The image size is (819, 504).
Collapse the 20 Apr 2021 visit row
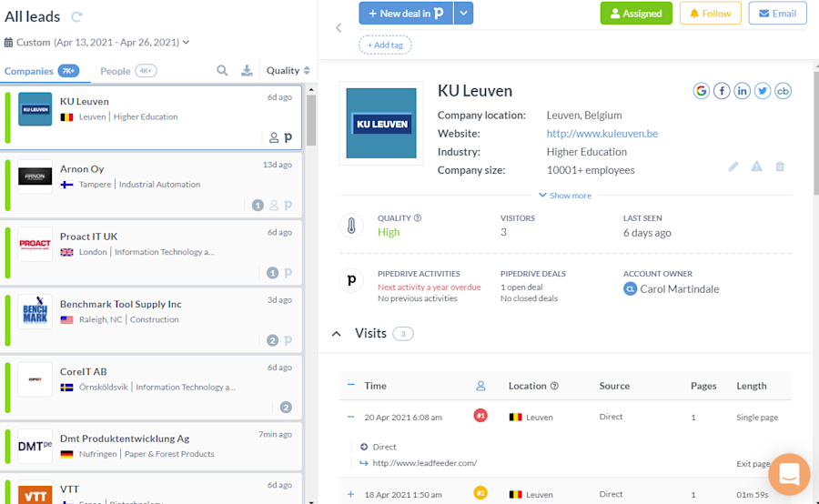[x=350, y=417]
